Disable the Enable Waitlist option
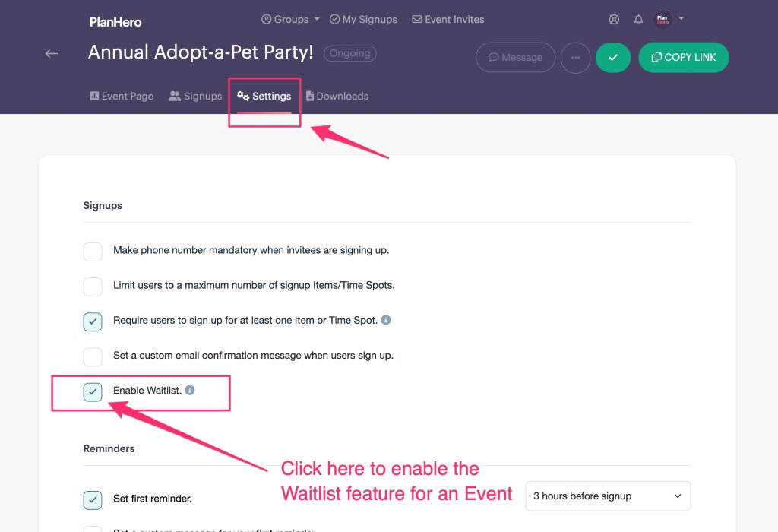The height and width of the screenshot is (532, 778). click(93, 391)
